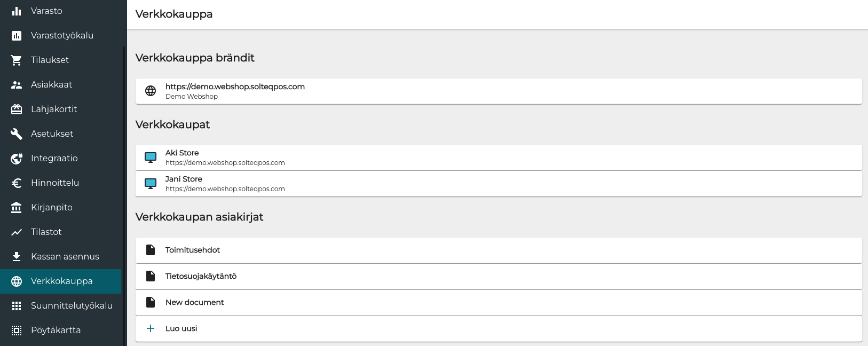868x346 pixels.
Task: Click the shopping cart icon for Tilaukset
Action: 17,60
